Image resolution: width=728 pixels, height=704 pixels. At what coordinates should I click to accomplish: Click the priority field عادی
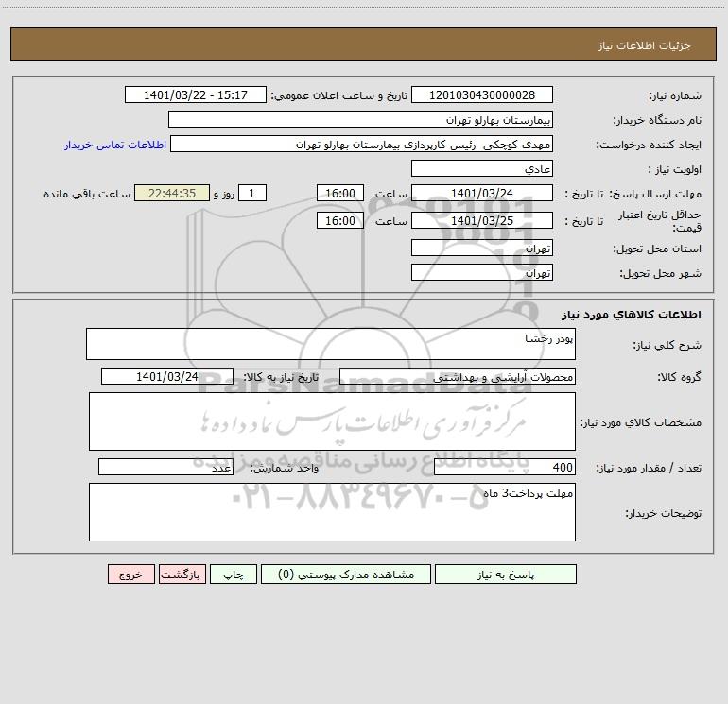(482, 168)
